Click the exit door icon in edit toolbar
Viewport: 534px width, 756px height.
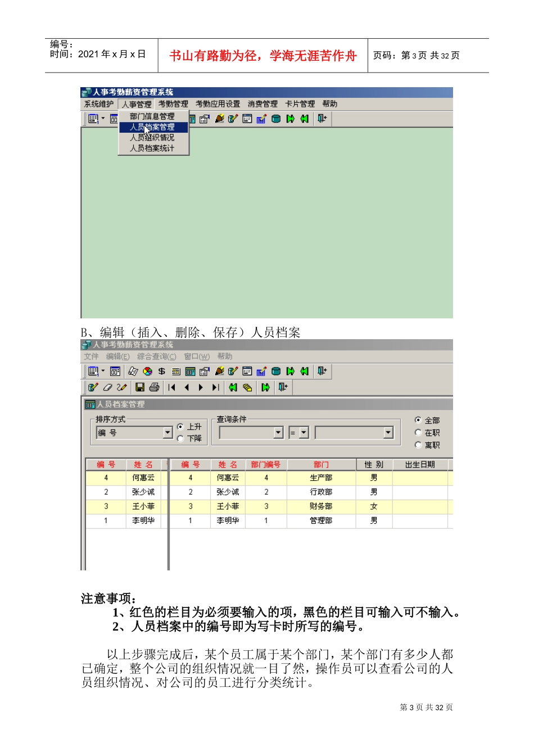click(x=282, y=387)
